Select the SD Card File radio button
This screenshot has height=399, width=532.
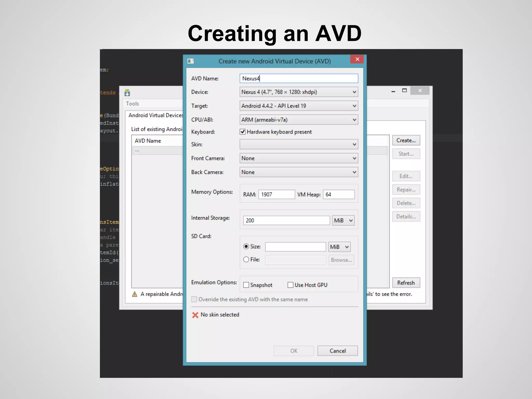click(x=246, y=259)
